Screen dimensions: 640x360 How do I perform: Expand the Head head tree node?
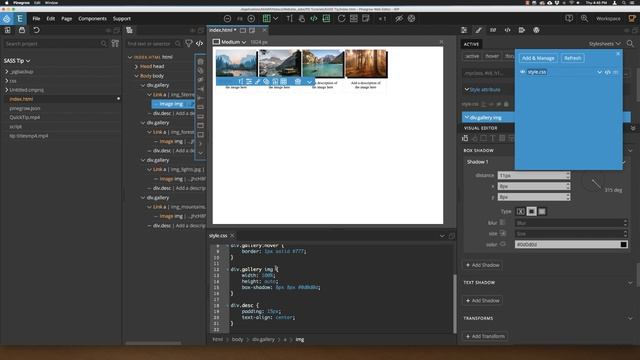pyautogui.click(x=137, y=67)
